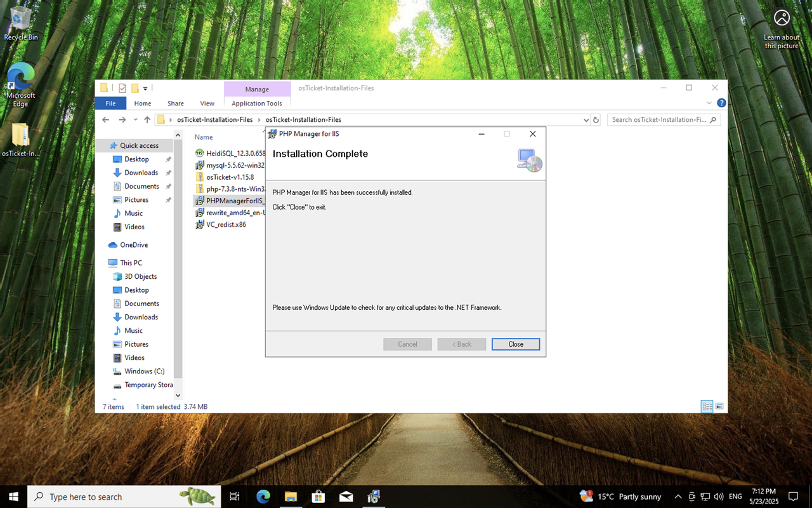Go back in File Explorer

(106, 119)
